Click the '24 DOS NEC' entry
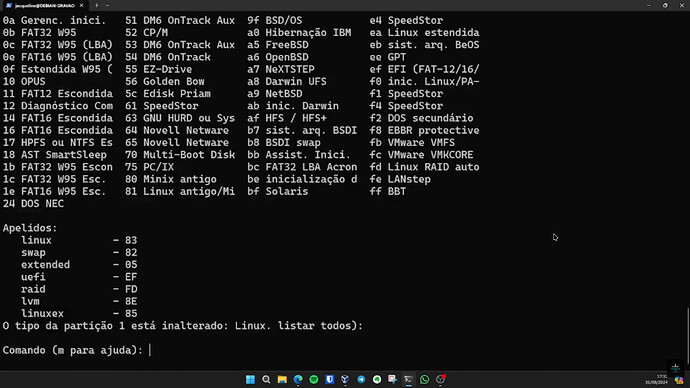This screenshot has width=690, height=388. tap(33, 204)
